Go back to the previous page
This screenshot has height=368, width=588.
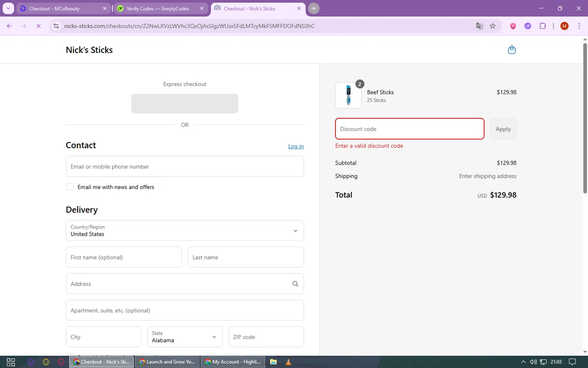tap(9, 26)
